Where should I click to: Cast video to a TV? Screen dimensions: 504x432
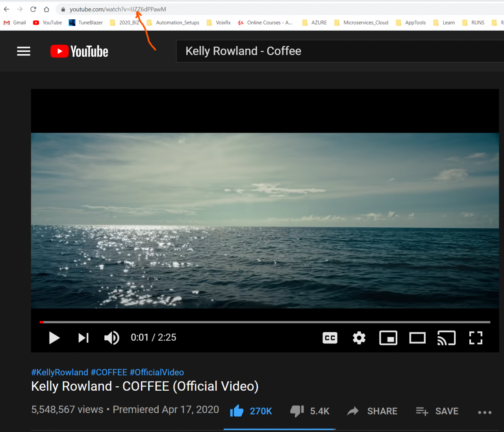tap(447, 338)
